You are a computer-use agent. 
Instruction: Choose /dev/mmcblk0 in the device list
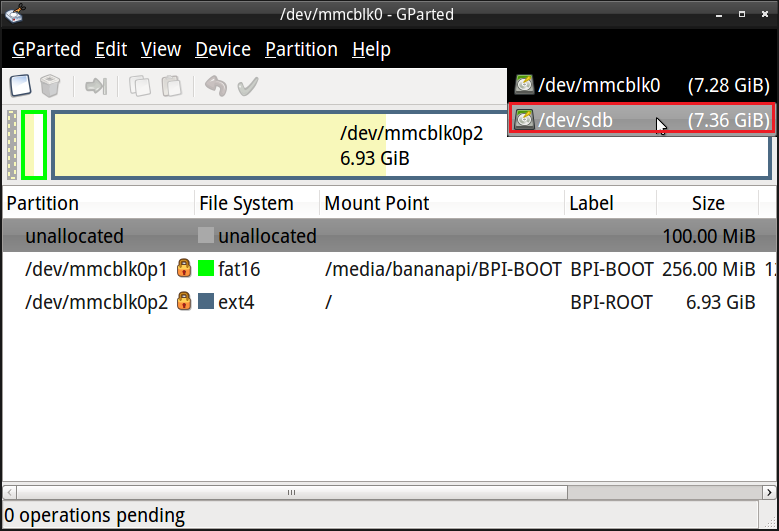(x=641, y=86)
